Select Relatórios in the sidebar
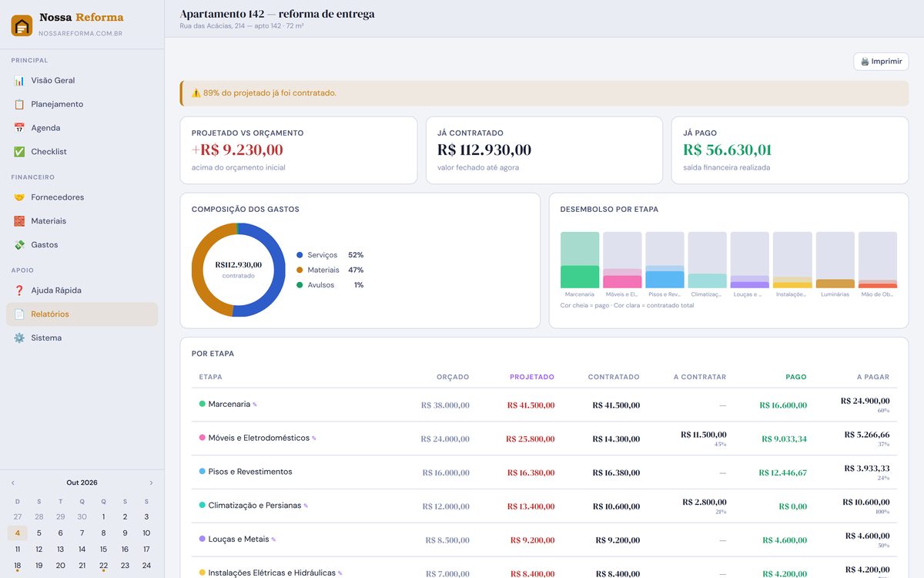This screenshot has height=578, width=924. tap(82, 314)
